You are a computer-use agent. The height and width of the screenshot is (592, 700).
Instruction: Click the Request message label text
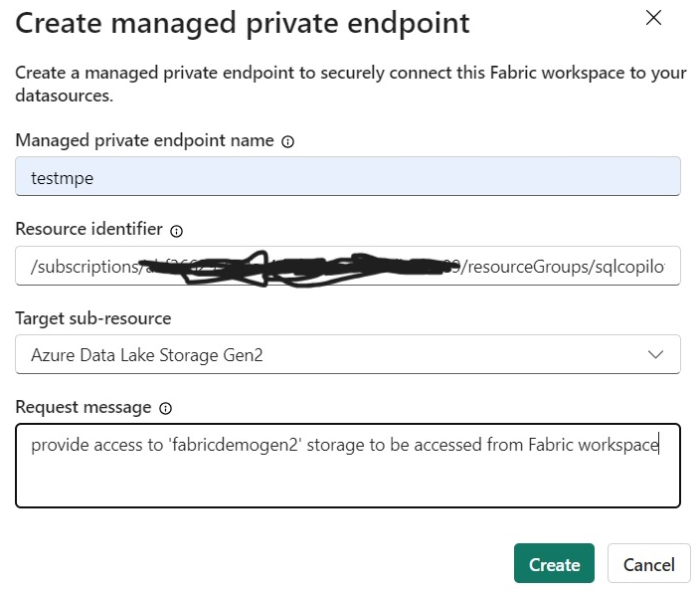coord(84,407)
